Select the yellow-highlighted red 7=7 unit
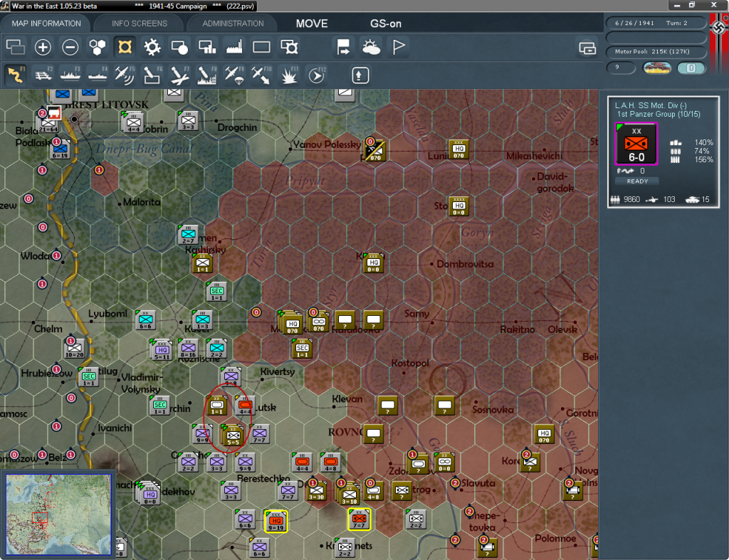This screenshot has height=560, width=729. coord(359,519)
